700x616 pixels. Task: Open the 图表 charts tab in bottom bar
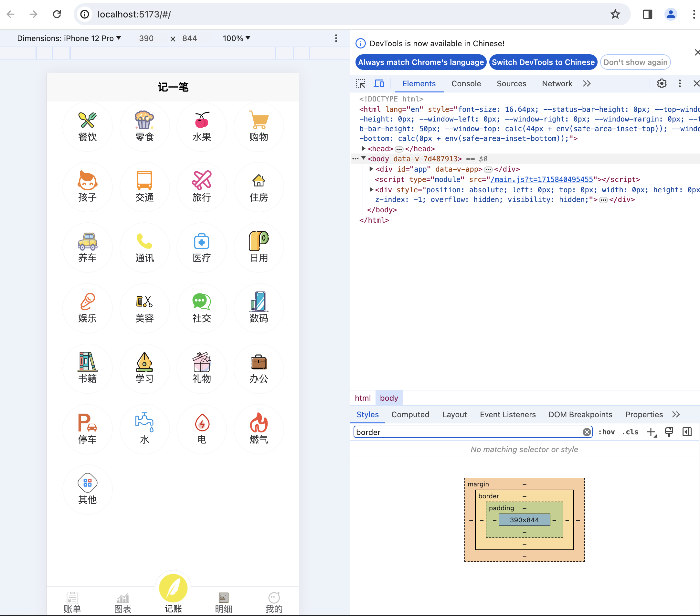point(122,602)
